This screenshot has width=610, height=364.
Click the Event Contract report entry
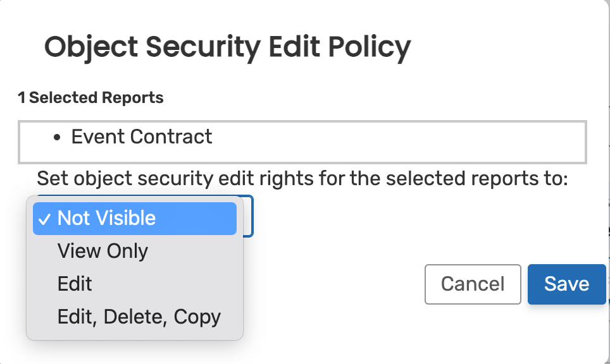[142, 136]
